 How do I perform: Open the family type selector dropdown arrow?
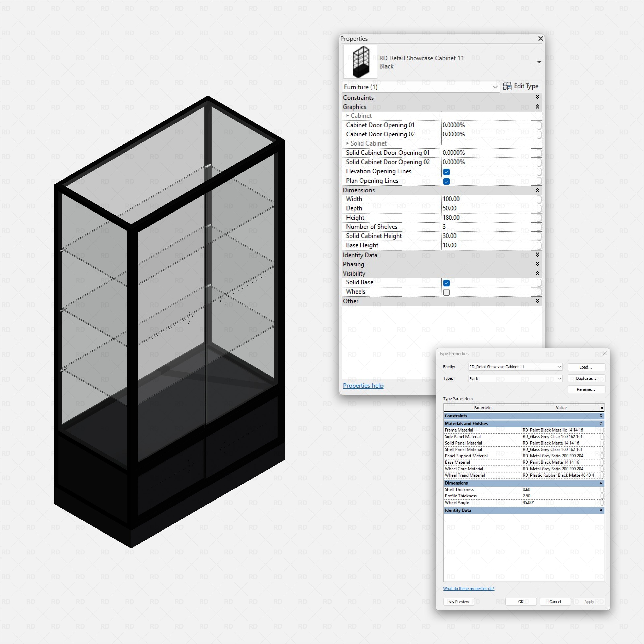pos(539,62)
